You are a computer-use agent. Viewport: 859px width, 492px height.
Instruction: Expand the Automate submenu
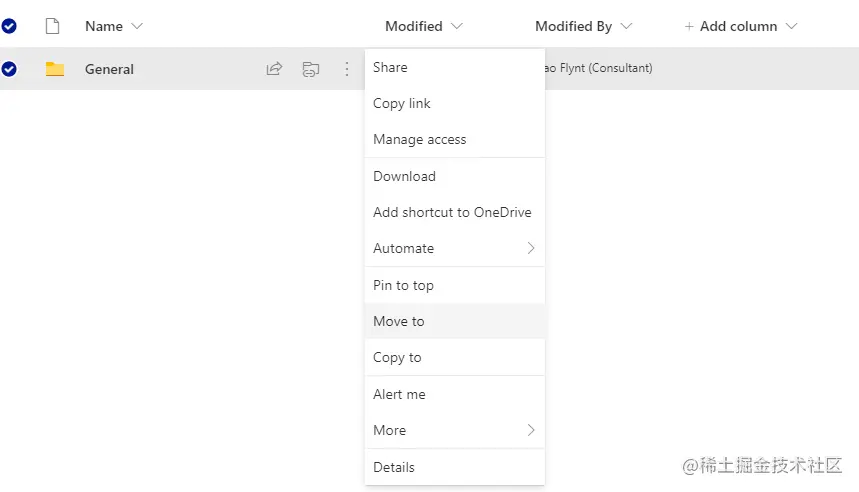(454, 248)
